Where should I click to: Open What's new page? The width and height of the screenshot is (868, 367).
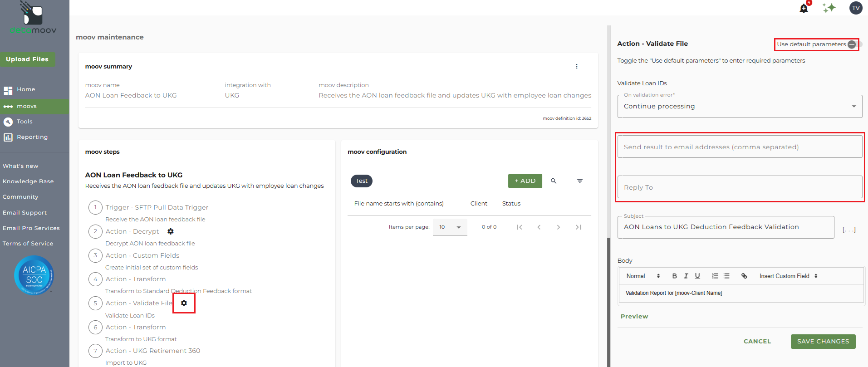pos(20,166)
